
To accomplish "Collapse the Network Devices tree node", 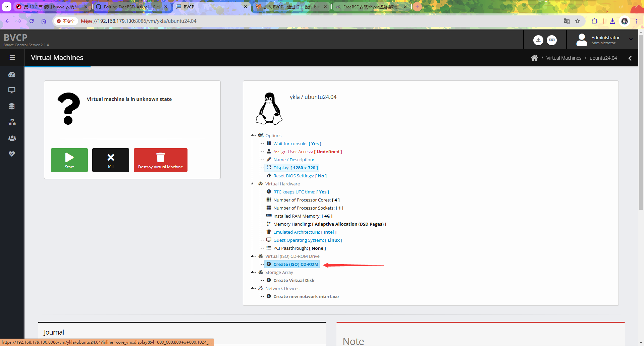I will coord(252,288).
